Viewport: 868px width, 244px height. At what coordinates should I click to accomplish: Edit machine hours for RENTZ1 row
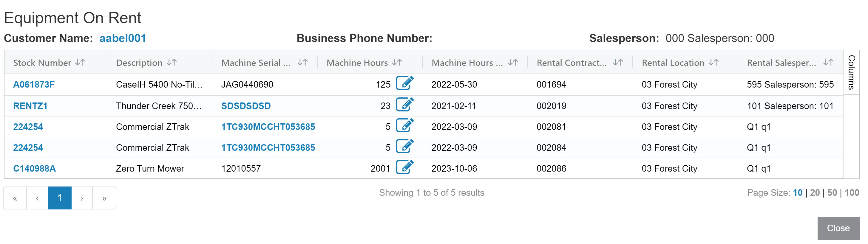[405, 104]
